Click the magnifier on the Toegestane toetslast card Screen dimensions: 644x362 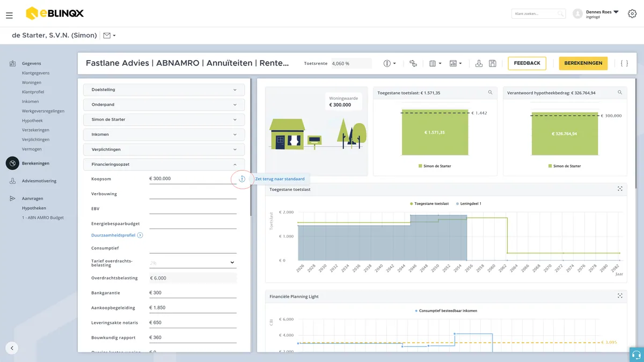click(490, 93)
